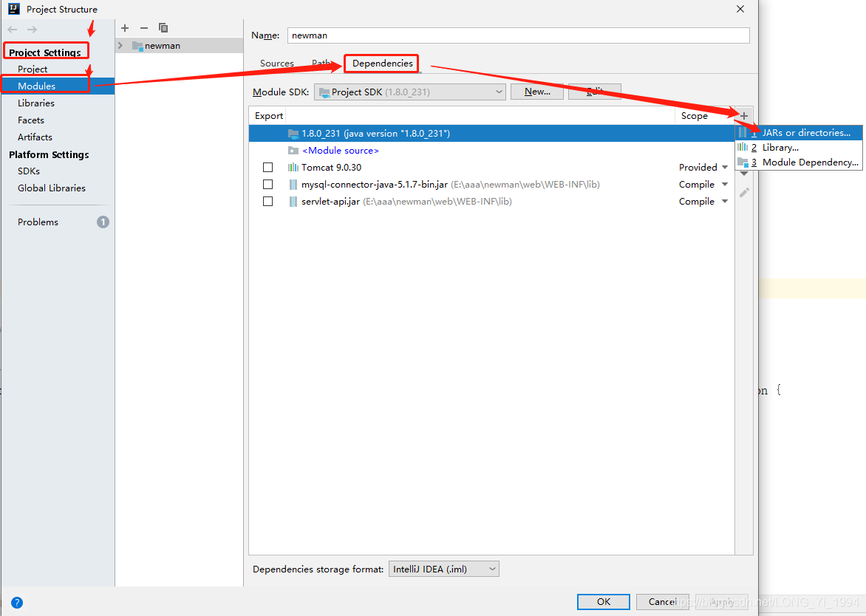Click the newman module folder icon
The image size is (866, 616).
(137, 46)
